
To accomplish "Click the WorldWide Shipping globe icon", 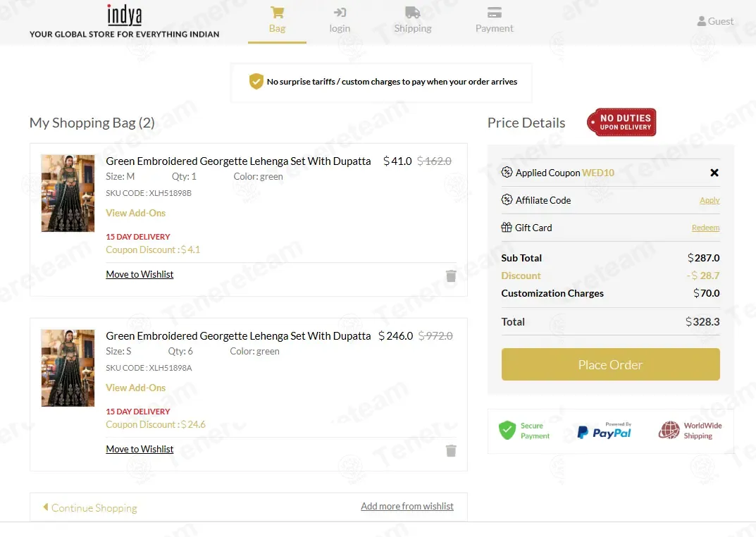I will coord(669,430).
